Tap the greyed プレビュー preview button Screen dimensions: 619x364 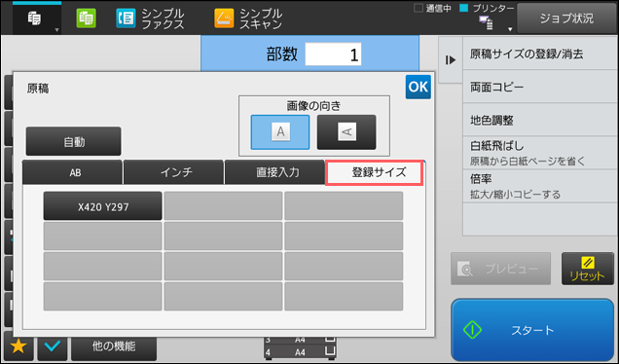point(500,269)
